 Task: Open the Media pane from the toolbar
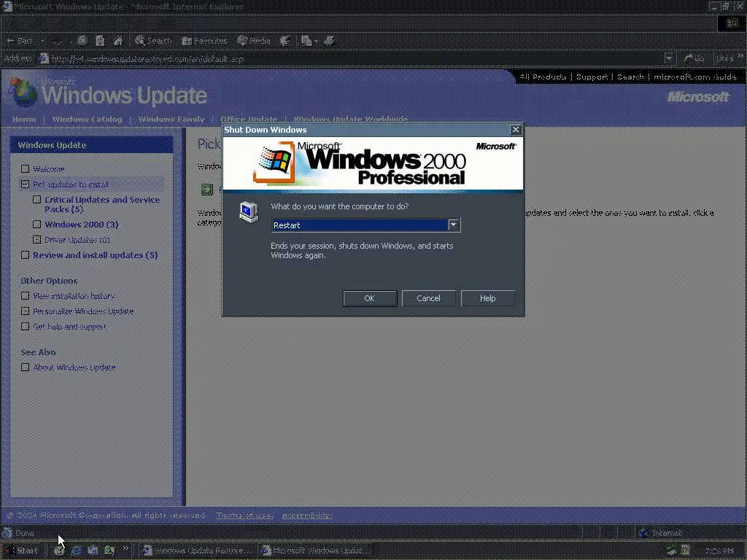click(254, 41)
